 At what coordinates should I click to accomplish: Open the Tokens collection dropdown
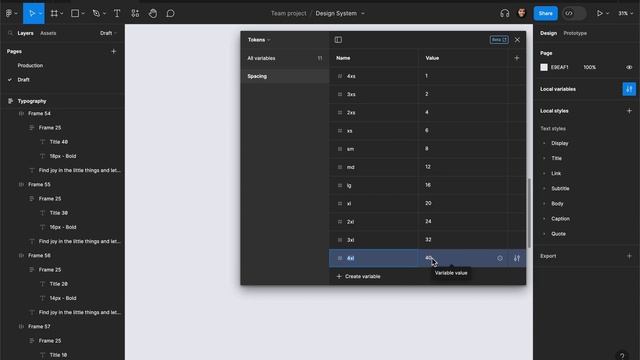tap(259, 40)
